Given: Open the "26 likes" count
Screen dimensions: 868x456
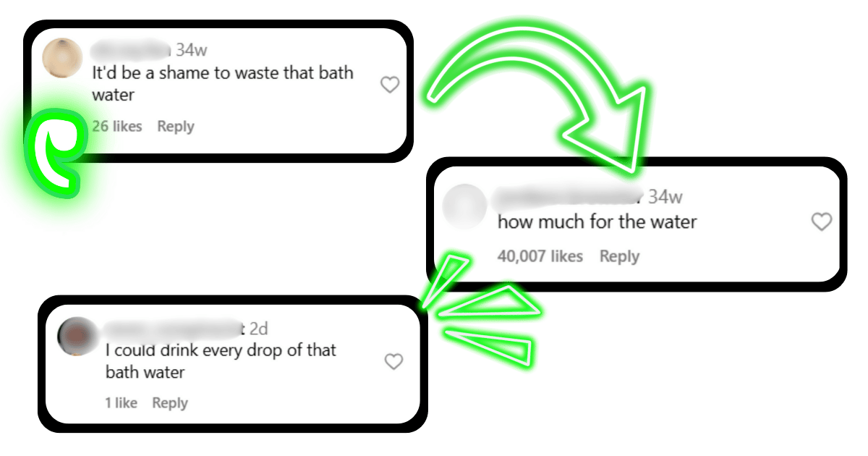Looking at the screenshot, I should [x=117, y=127].
